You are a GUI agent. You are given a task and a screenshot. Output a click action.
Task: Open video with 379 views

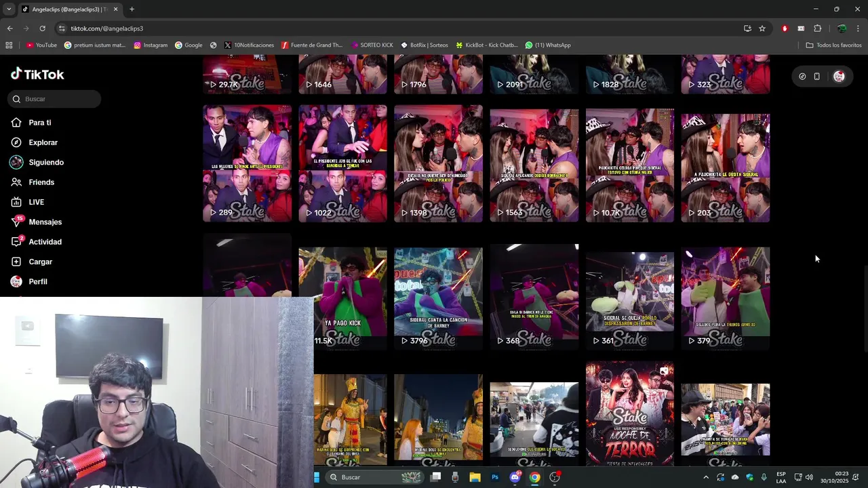pos(726,298)
